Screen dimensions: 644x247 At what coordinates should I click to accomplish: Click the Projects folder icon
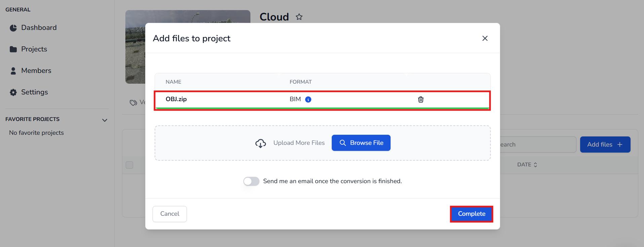13,49
